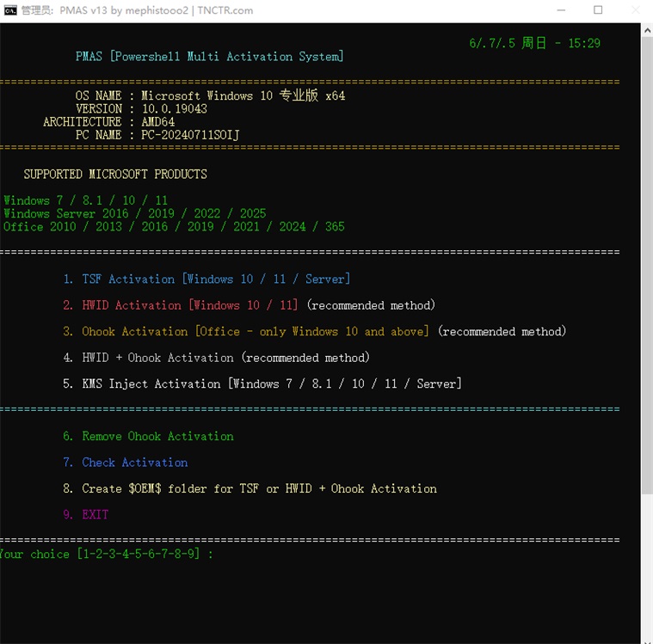Viewport: 653px width, 644px height.
Task: Click option 8 'Create $OEM$ folder'
Action: click(x=249, y=488)
